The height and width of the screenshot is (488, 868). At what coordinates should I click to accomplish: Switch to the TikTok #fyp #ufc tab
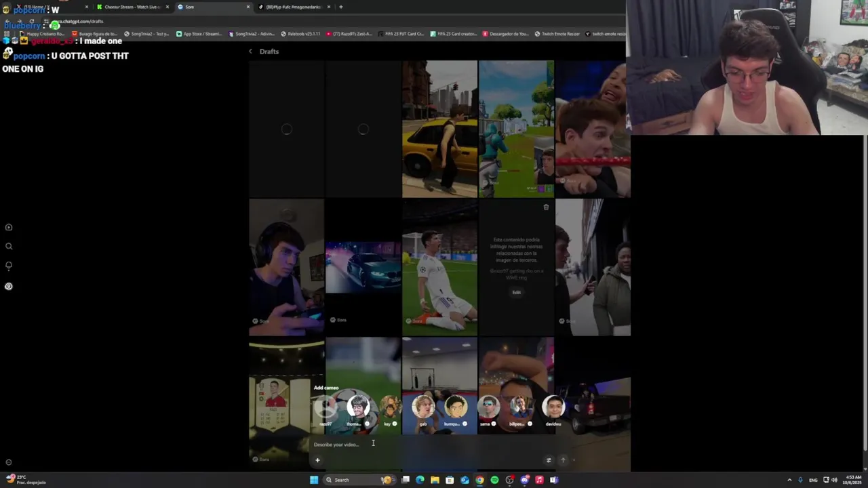tap(294, 7)
